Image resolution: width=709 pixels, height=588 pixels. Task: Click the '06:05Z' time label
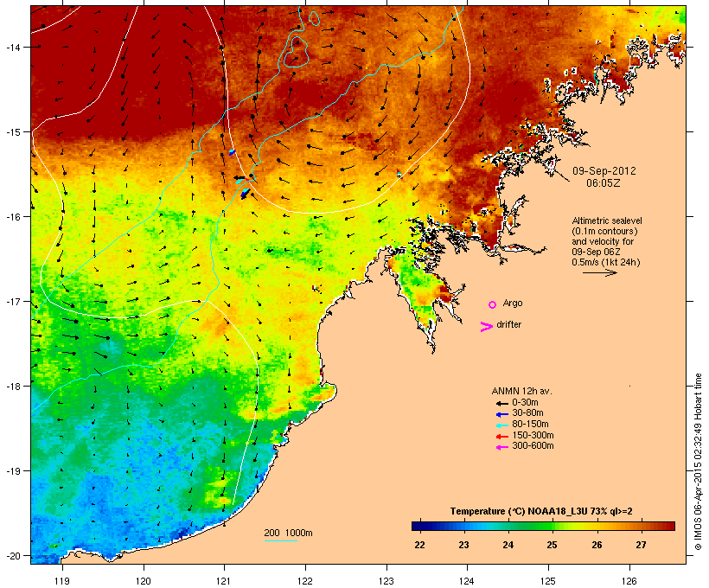click(x=604, y=183)
